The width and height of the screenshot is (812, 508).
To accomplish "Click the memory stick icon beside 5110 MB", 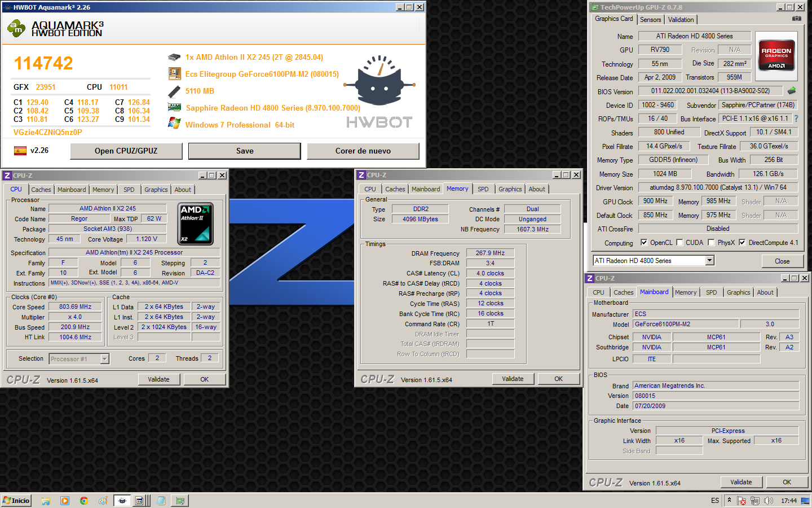I will [174, 91].
